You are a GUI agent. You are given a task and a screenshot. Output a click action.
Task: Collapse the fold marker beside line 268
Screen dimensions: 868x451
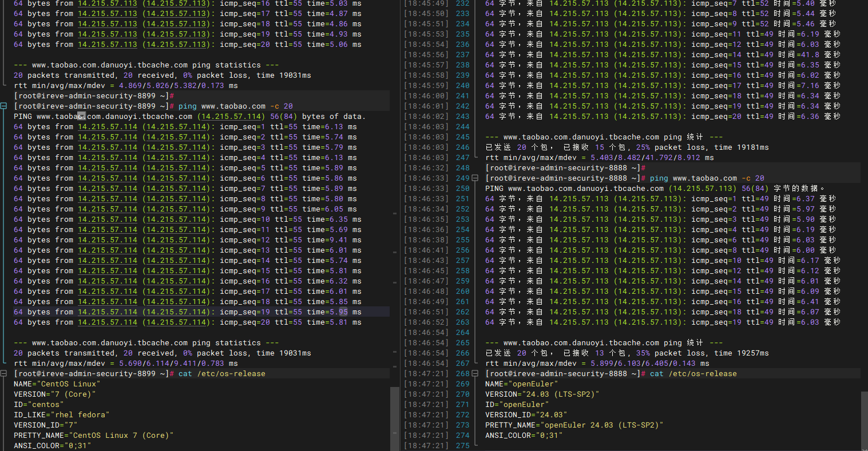pyautogui.click(x=475, y=374)
